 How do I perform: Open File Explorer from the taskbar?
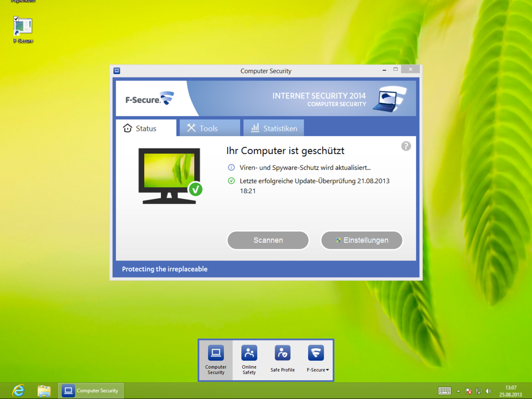[x=44, y=390]
